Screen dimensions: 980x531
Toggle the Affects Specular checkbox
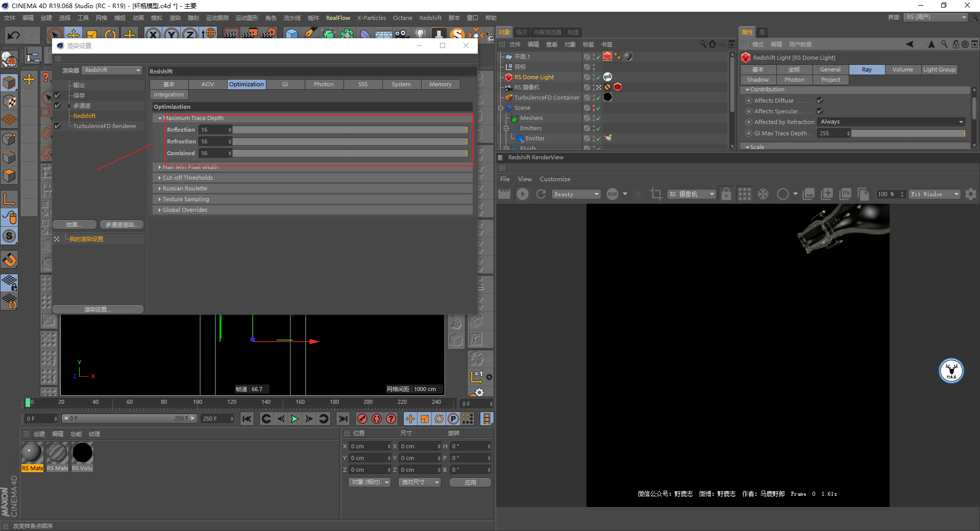pos(820,111)
